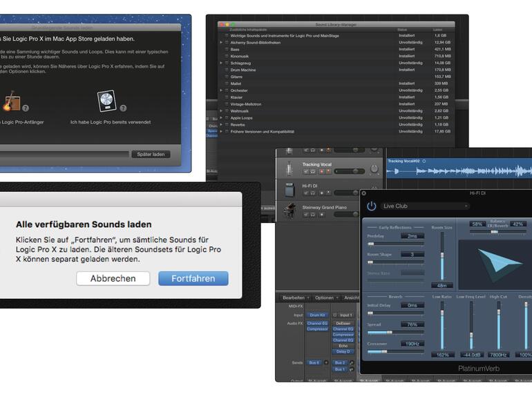The width and height of the screenshot is (532, 399).
Task: Toggle record enable on Tracking Vocal track
Action: point(322,171)
